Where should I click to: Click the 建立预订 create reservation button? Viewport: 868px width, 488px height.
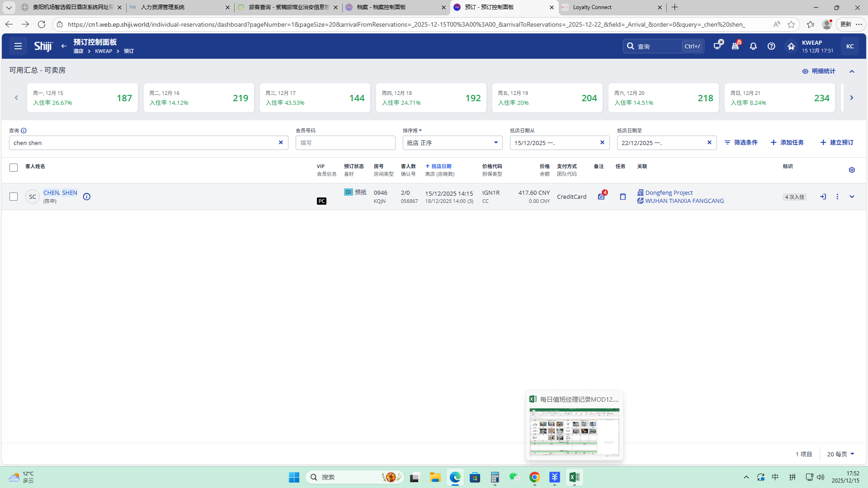click(x=837, y=142)
